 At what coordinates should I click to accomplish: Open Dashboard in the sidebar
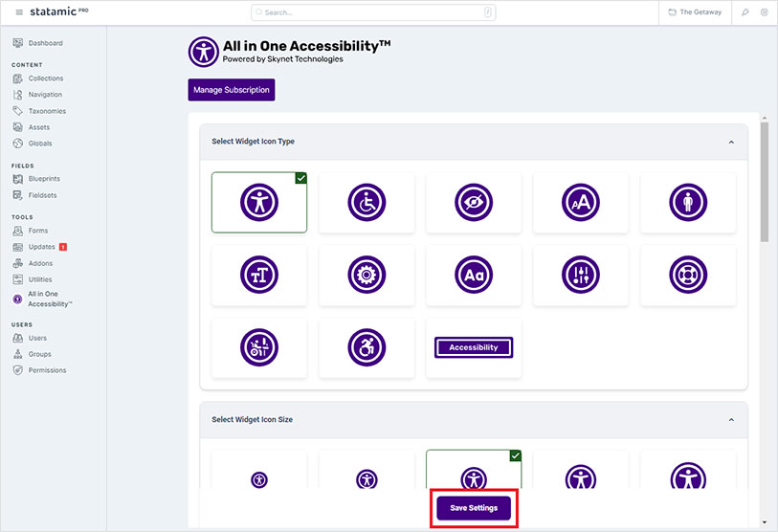tap(38, 43)
